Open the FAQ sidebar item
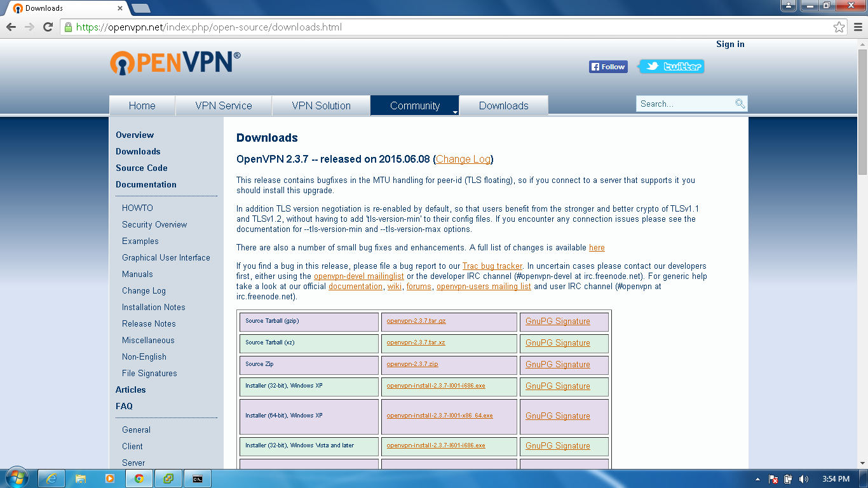This screenshot has height=488, width=868. tap(124, 406)
